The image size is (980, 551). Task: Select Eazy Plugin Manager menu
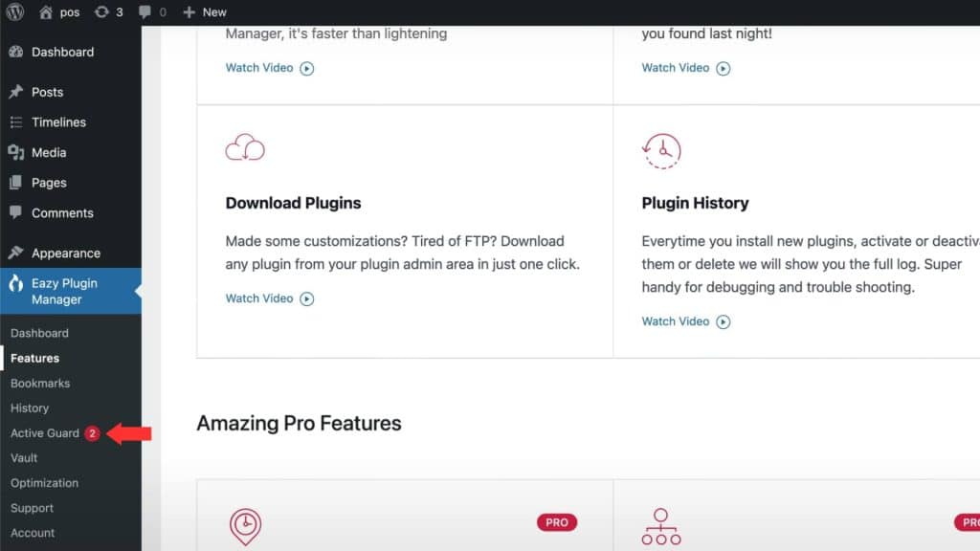click(71, 291)
